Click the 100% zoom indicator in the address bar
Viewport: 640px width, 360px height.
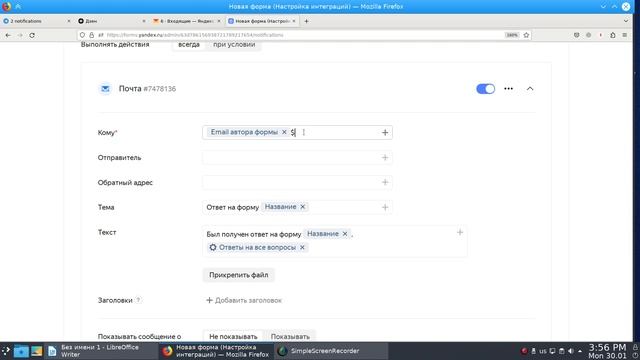tap(512, 35)
